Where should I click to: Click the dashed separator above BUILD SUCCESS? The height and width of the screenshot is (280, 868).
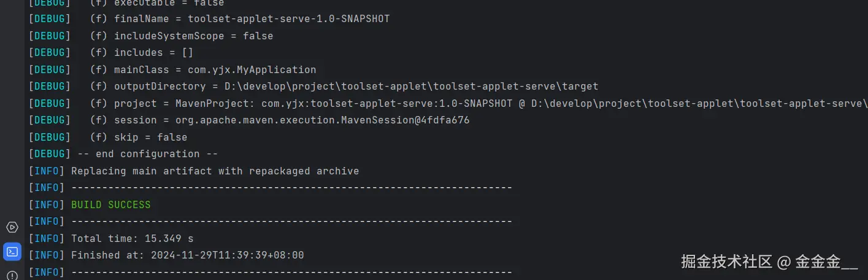click(x=292, y=187)
